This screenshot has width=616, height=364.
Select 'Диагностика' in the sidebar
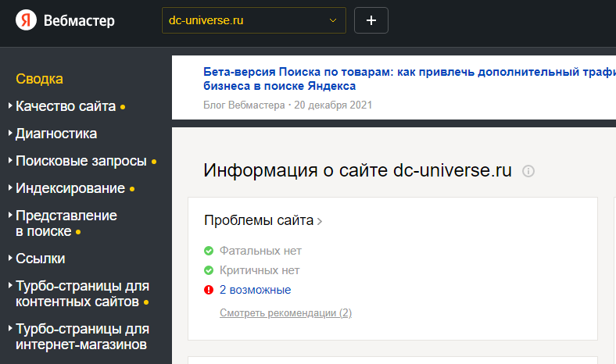coord(56,134)
